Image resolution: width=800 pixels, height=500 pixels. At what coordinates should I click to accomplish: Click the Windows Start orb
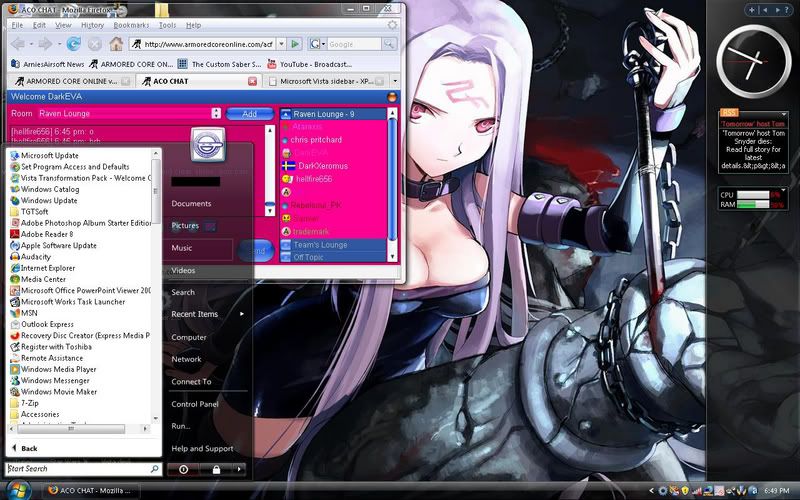click(x=24, y=490)
